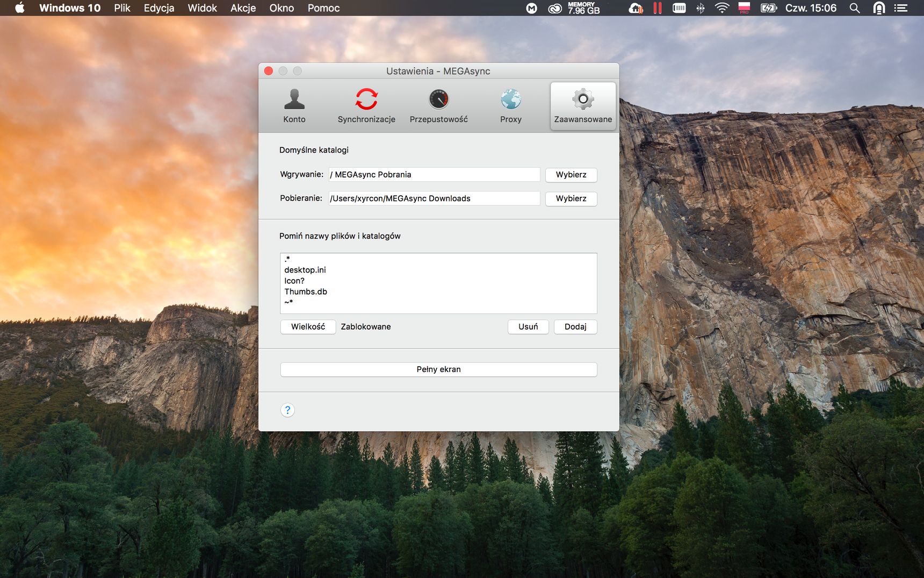Click the clock showing Czw. 15:06
924x578 pixels.
(811, 8)
